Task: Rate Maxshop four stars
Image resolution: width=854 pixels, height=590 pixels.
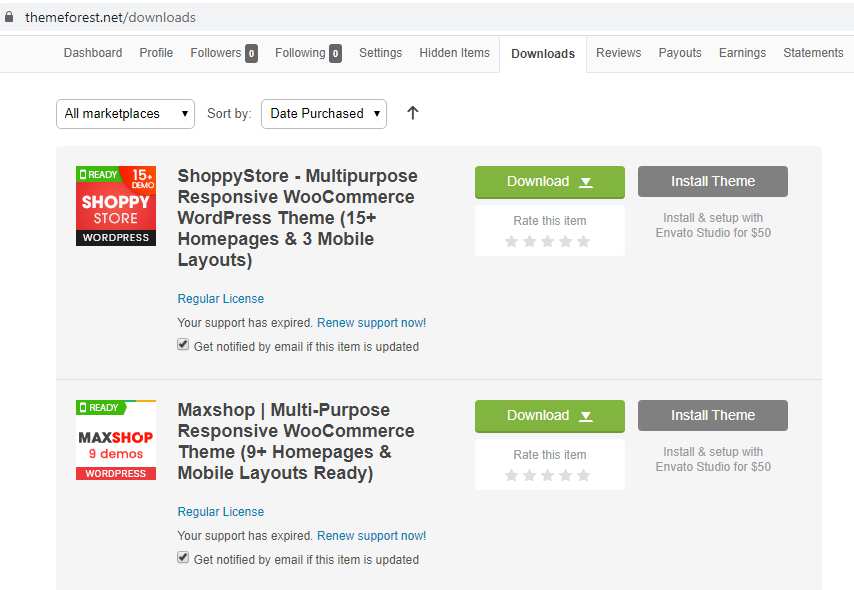Action: (x=565, y=476)
